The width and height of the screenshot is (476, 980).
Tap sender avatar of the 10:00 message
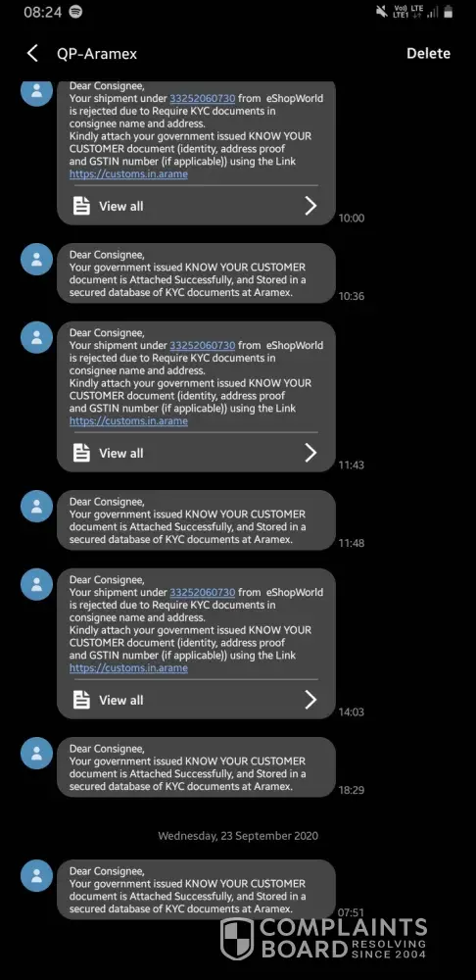click(x=36, y=90)
